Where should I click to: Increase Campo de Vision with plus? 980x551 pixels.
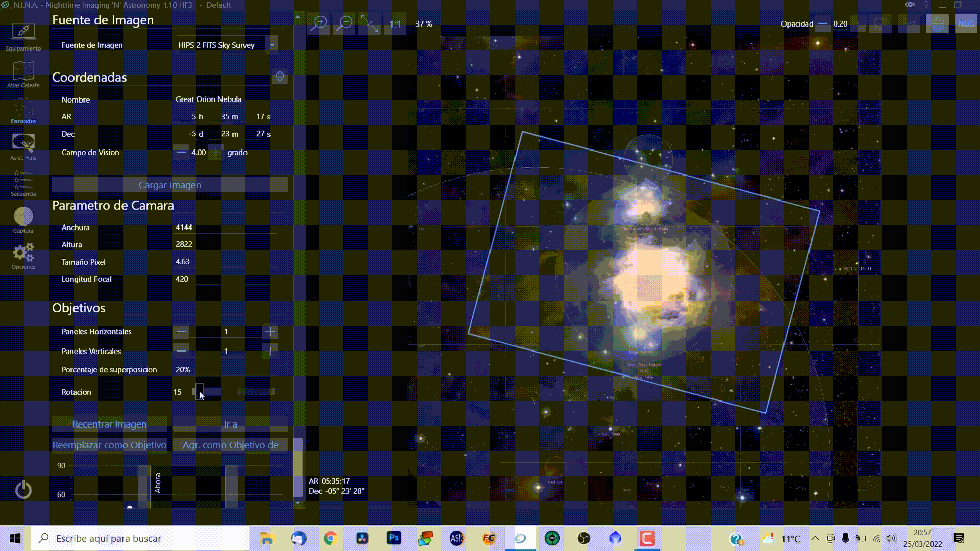click(x=216, y=153)
